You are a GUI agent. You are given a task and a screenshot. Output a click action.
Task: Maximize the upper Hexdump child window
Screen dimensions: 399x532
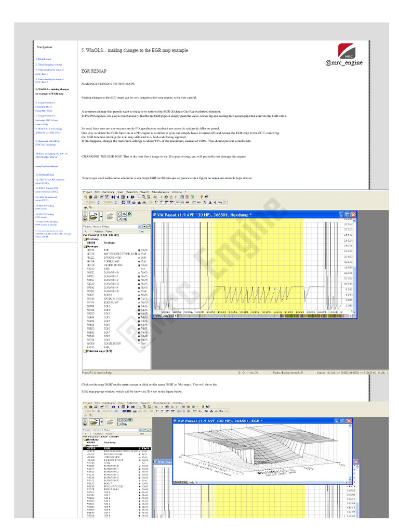tap(347, 215)
